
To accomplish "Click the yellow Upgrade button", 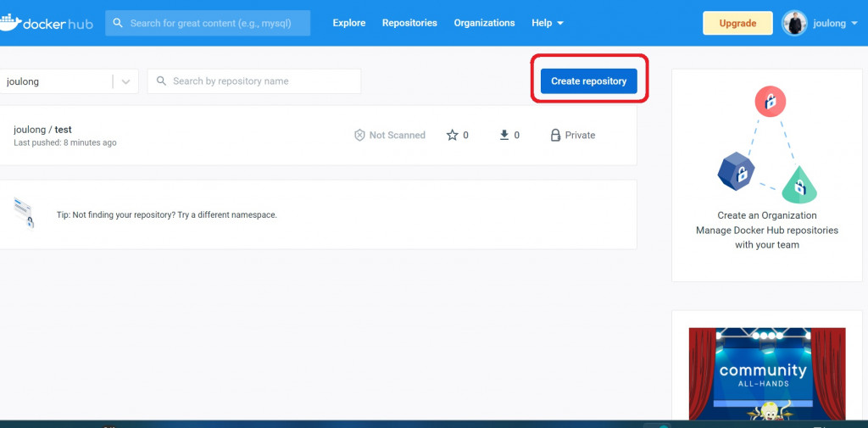I will (738, 23).
